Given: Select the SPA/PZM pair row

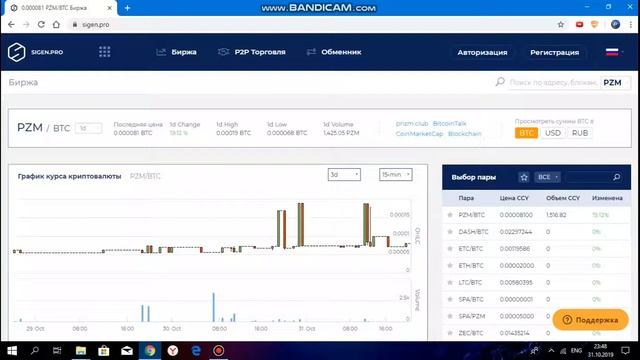Looking at the screenshot, I should point(536,316).
